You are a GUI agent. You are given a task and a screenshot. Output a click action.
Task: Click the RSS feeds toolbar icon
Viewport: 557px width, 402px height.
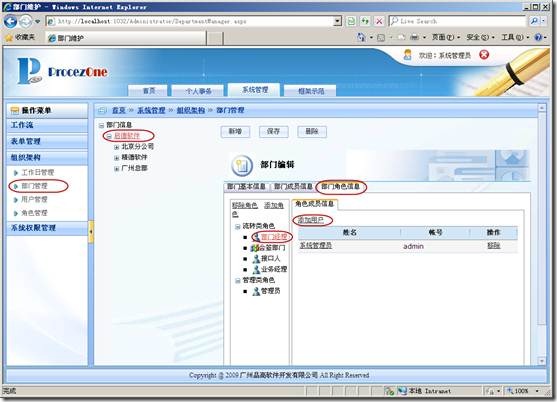(381, 37)
